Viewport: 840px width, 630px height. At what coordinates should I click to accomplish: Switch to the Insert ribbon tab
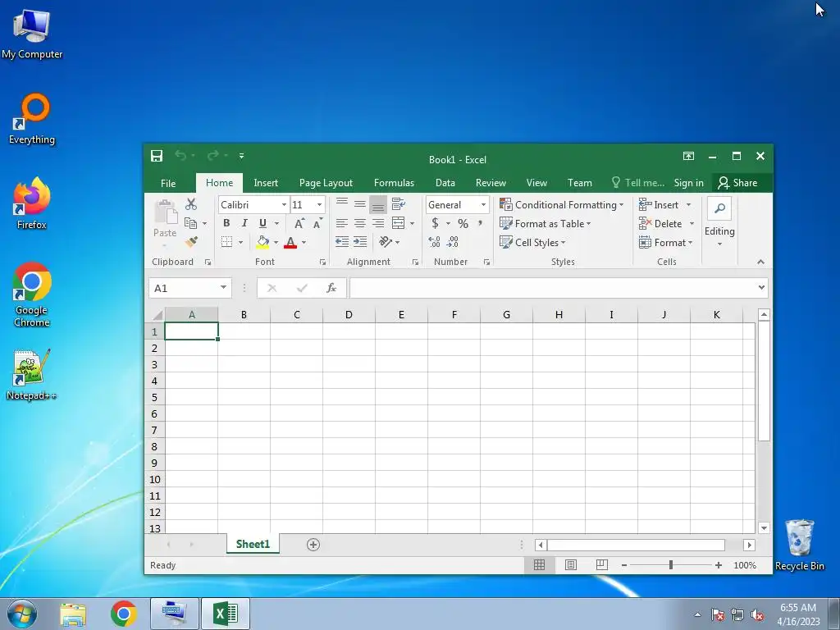coord(266,183)
